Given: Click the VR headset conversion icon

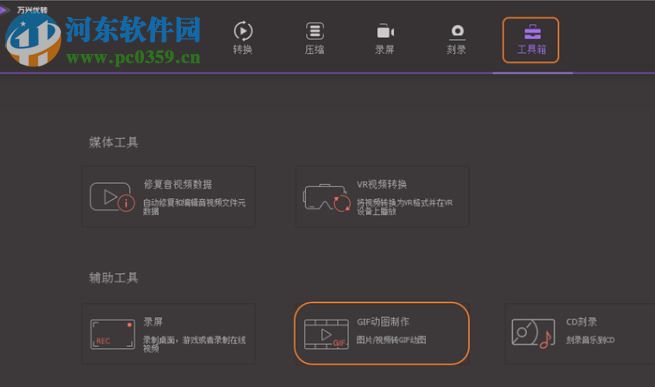Looking at the screenshot, I should 327,197.
